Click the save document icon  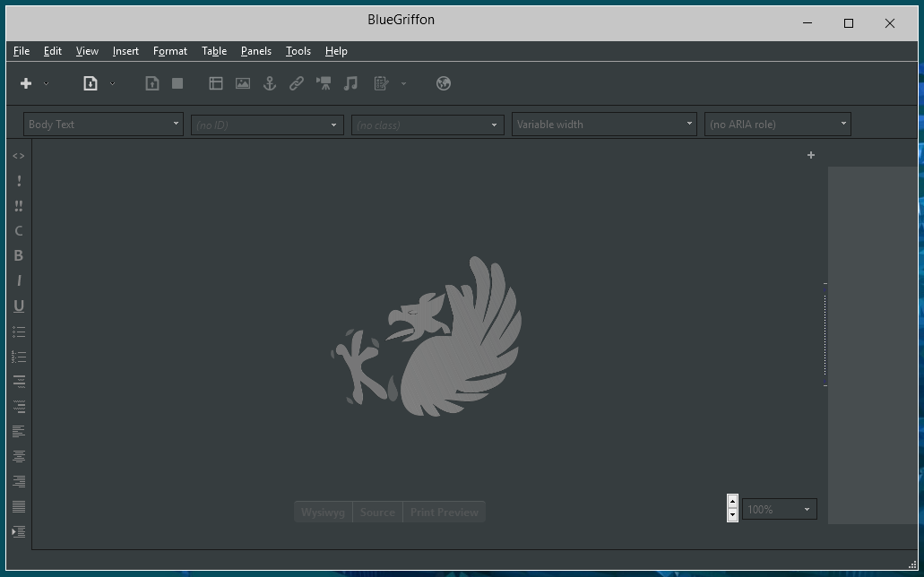click(152, 83)
